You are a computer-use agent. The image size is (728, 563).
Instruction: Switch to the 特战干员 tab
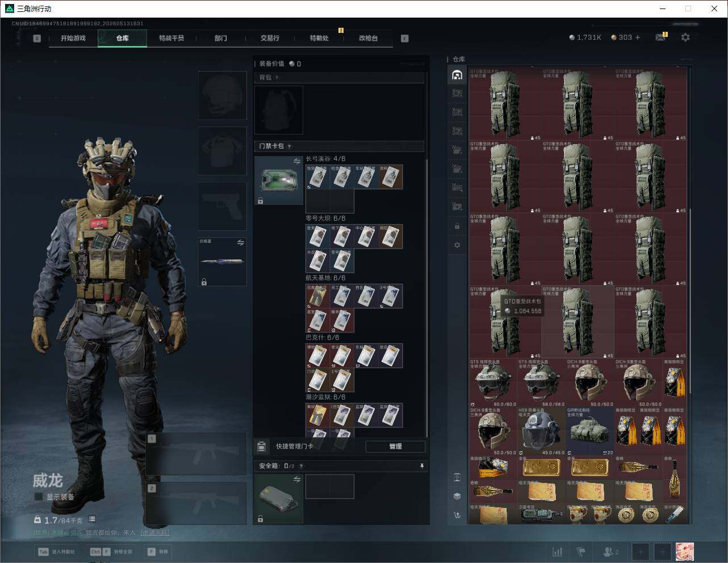pyautogui.click(x=171, y=38)
